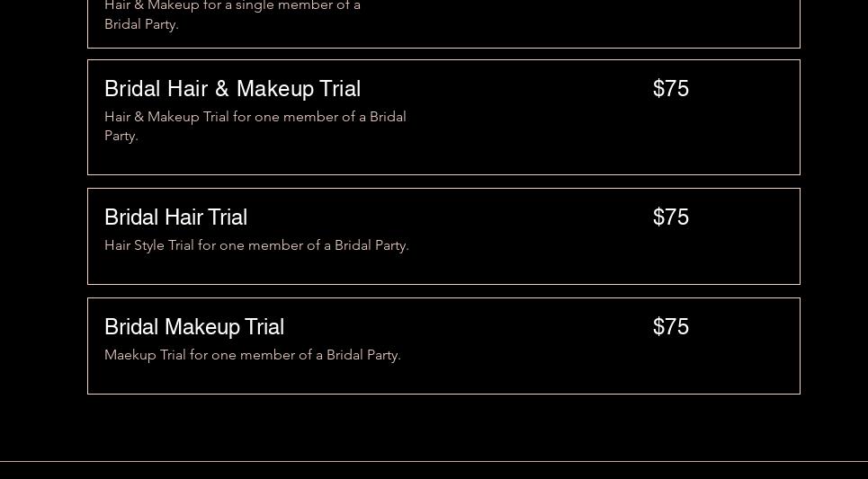Click the word 'Party.' under Hair & Makeup Trial description
This screenshot has height=479, width=868.
[x=121, y=136]
